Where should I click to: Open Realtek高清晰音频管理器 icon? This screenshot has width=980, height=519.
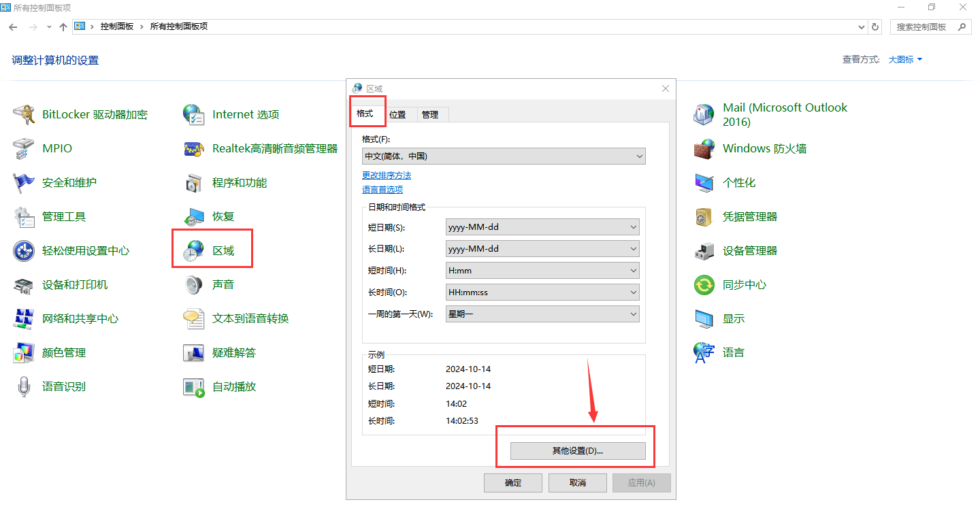point(194,149)
